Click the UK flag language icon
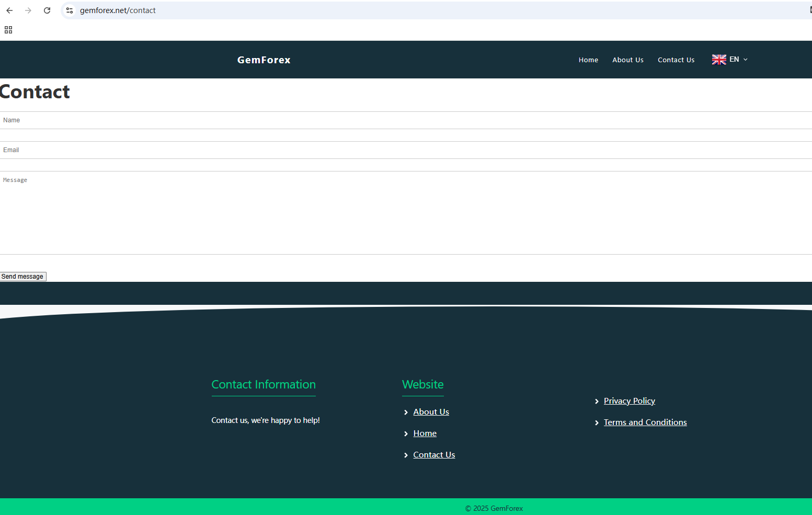The image size is (812, 515). (x=719, y=60)
